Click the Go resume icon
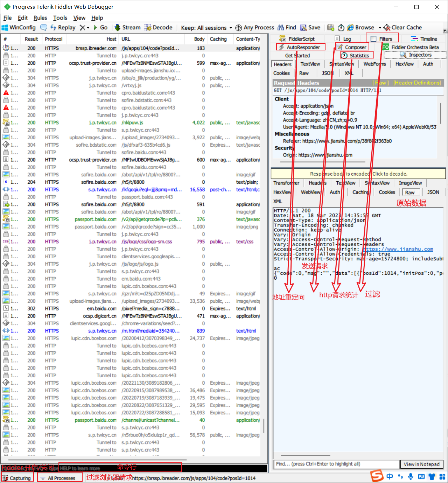This screenshot has height=483, width=448. (96, 28)
